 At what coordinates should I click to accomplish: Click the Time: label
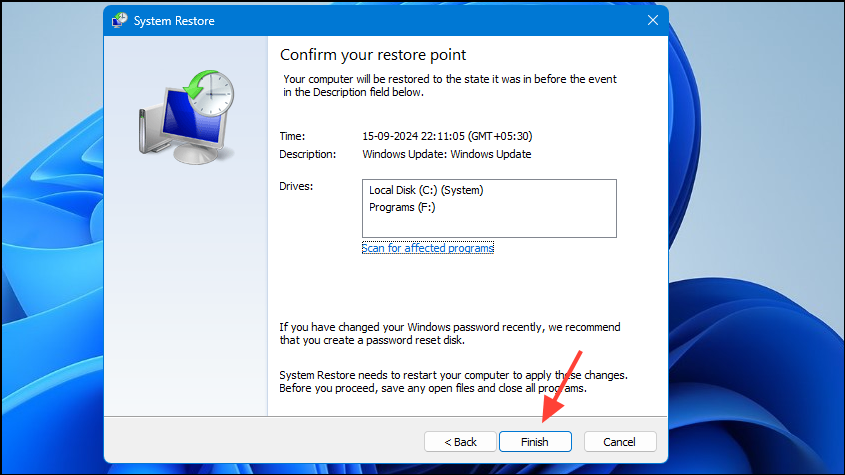pos(292,136)
